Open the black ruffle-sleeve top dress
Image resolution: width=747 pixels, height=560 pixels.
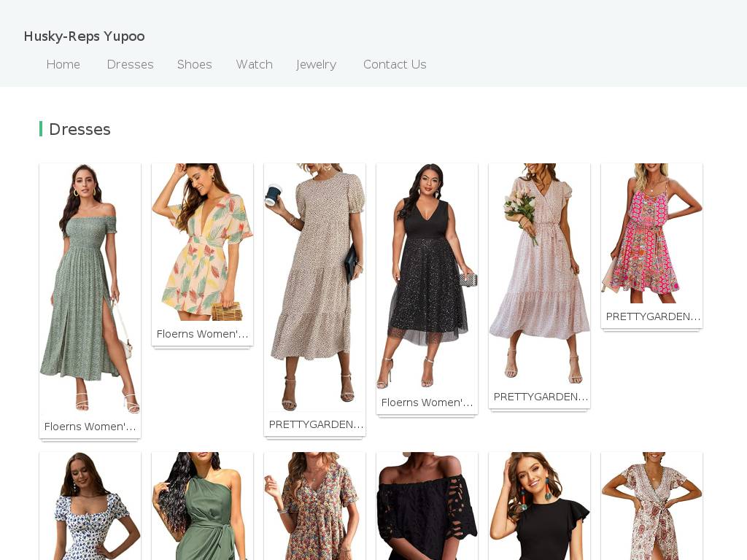(540, 506)
